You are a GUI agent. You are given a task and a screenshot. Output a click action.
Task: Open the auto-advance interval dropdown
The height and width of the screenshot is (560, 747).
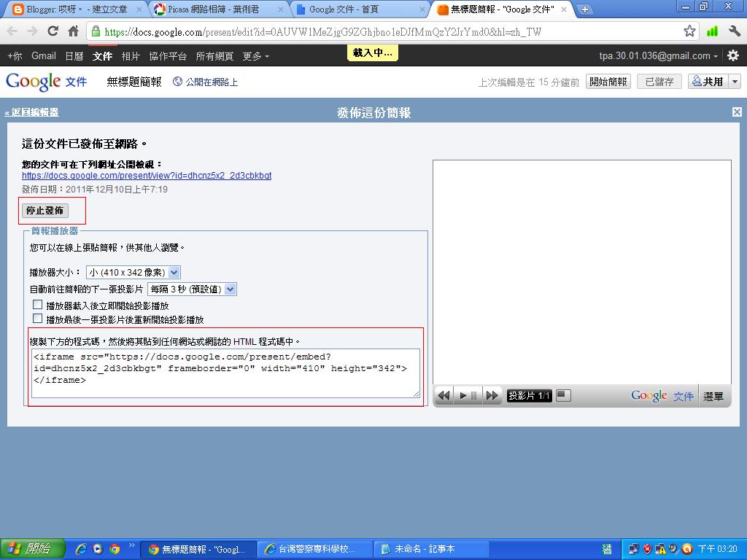192,289
